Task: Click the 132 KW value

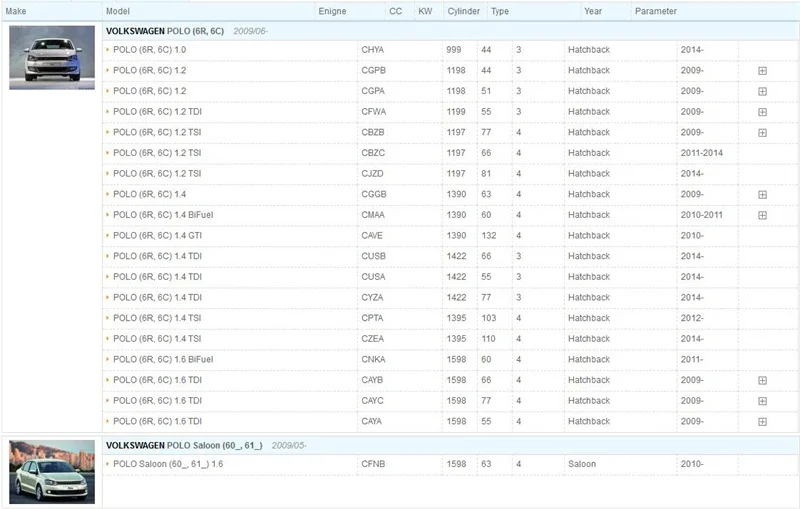Action: pyautogui.click(x=488, y=236)
